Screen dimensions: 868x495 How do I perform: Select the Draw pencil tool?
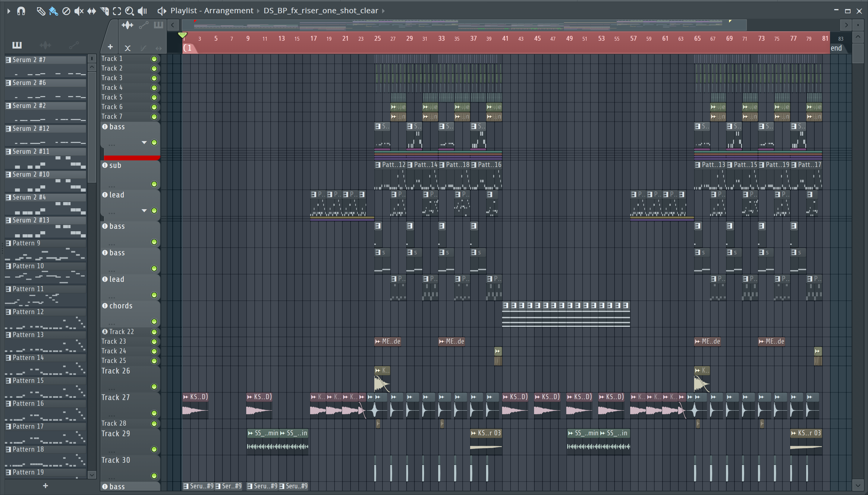click(x=40, y=11)
